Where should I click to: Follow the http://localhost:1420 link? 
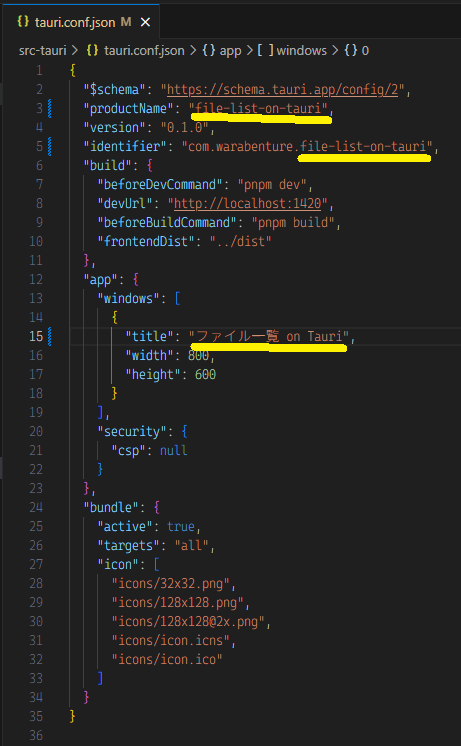[x=247, y=204]
